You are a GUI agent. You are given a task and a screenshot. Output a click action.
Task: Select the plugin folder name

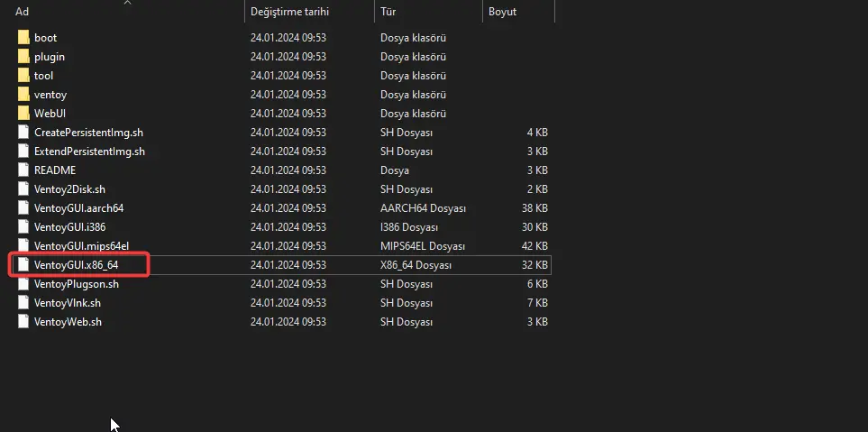(50, 57)
